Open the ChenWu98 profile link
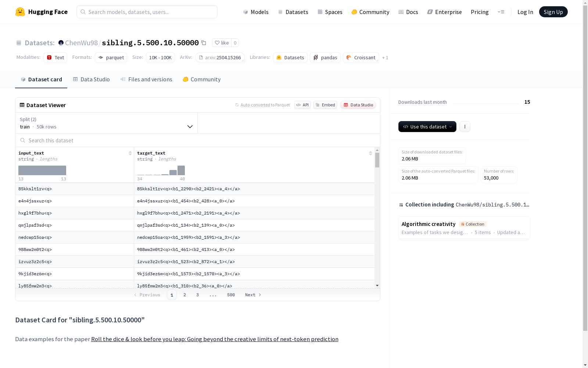This screenshot has width=588, height=368. (x=81, y=43)
